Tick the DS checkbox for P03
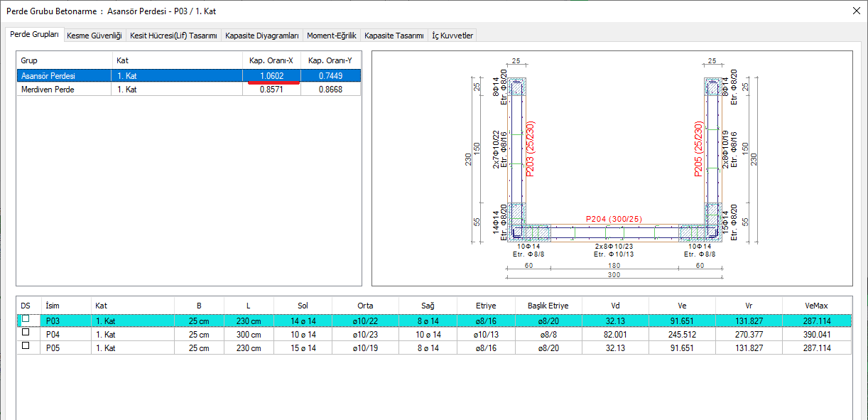 pyautogui.click(x=26, y=320)
